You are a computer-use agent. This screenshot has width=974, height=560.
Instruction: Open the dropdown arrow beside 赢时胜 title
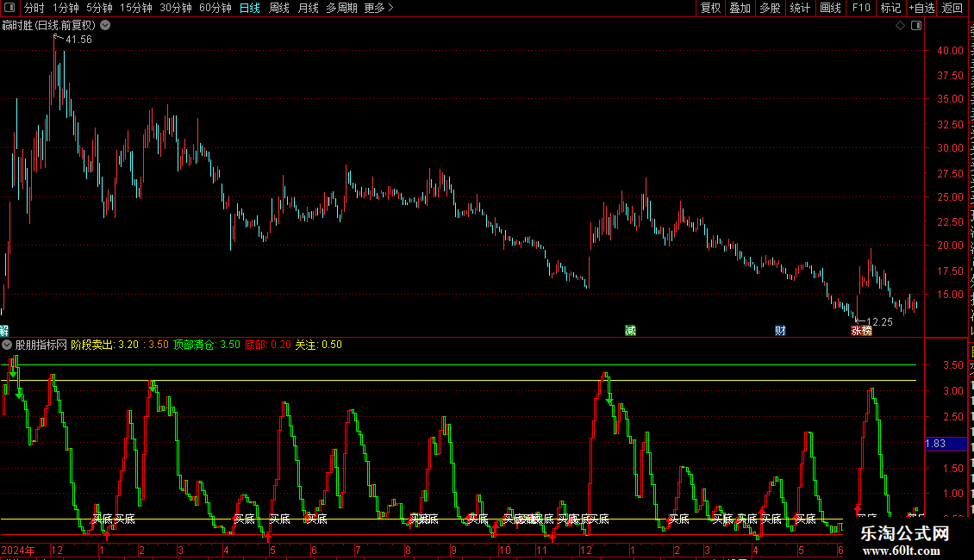point(106,25)
